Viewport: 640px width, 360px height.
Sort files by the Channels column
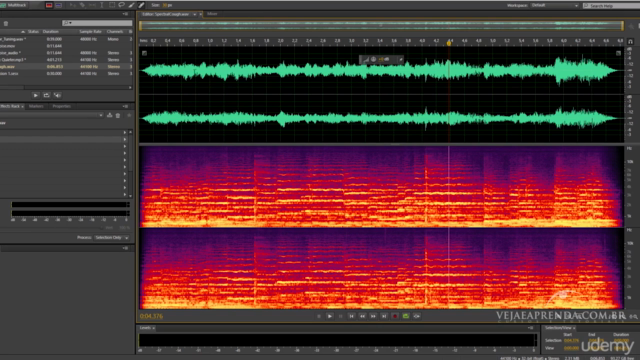pos(115,31)
